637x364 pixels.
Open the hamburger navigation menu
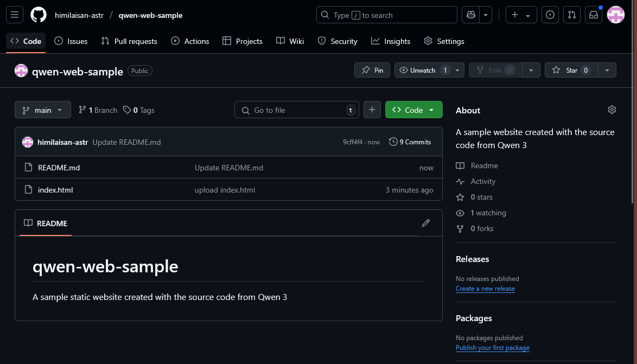(x=15, y=15)
